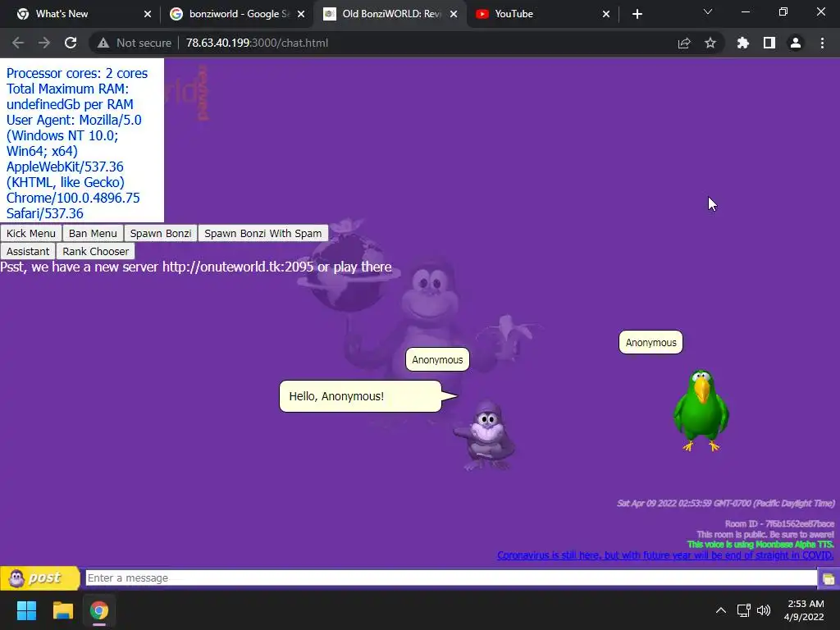The height and width of the screenshot is (630, 840).
Task: Click the Chrome/100.0.4896.75 text line
Action: [73, 198]
